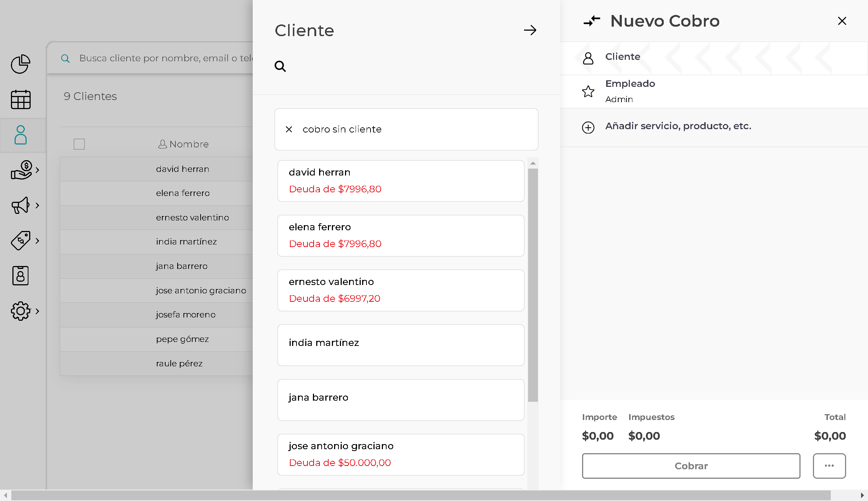Click table row 'ernesto valentino' in background list
The image size is (868, 501).
pos(156,218)
